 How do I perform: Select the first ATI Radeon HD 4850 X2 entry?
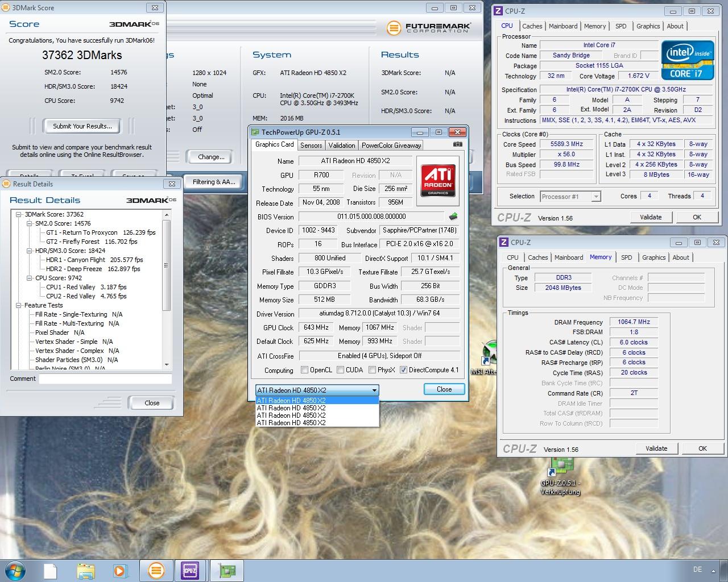click(x=317, y=400)
